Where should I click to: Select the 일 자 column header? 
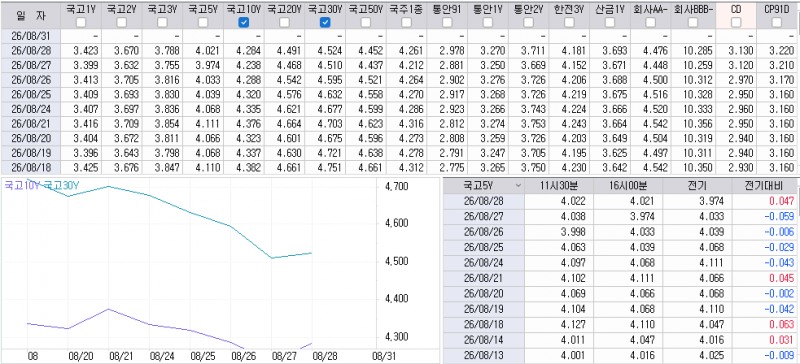coord(30,15)
